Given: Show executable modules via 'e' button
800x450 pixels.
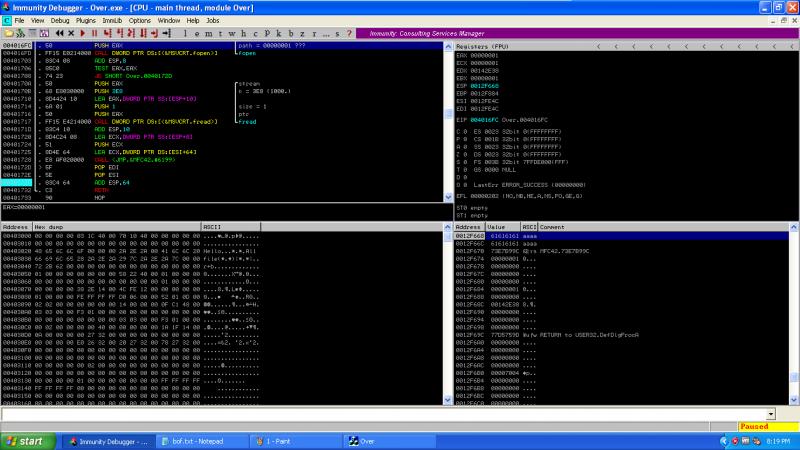Looking at the screenshot, I should [x=196, y=33].
